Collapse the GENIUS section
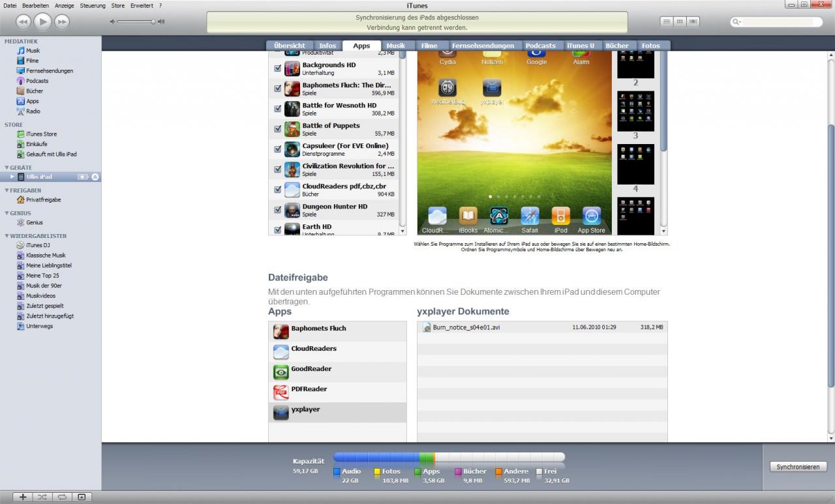Image resolution: width=835 pixels, height=504 pixels. point(7,213)
